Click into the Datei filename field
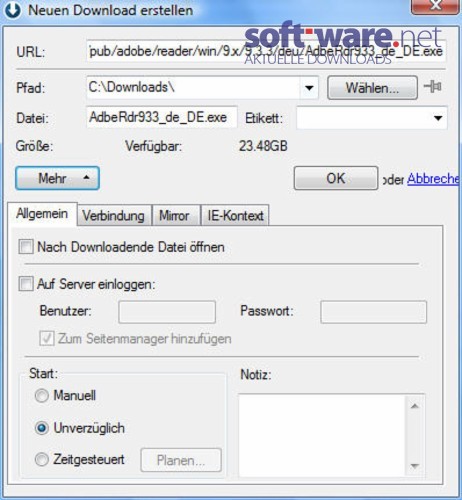462x500 pixels. [162, 117]
